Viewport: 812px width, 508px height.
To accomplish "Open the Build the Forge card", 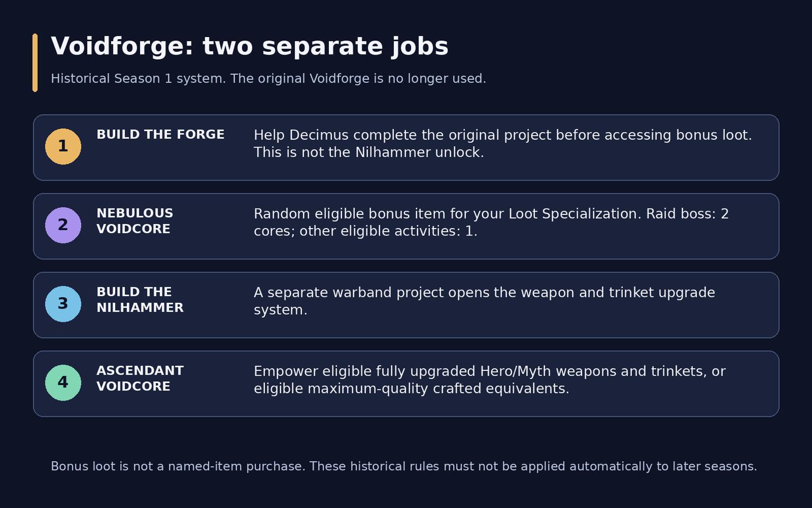I will pos(406,148).
